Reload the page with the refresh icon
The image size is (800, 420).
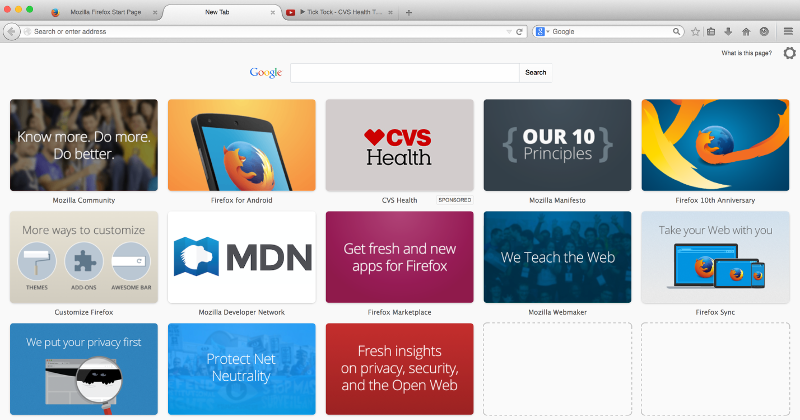(519, 32)
